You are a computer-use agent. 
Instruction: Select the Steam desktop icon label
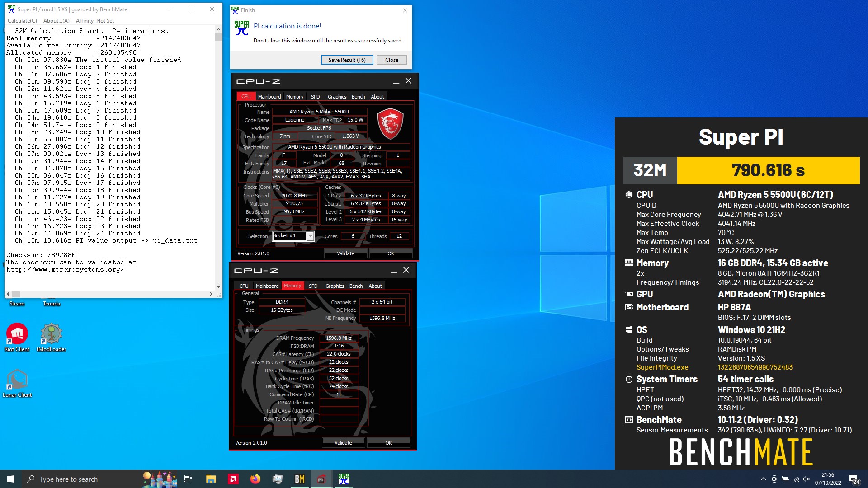pyautogui.click(x=17, y=304)
